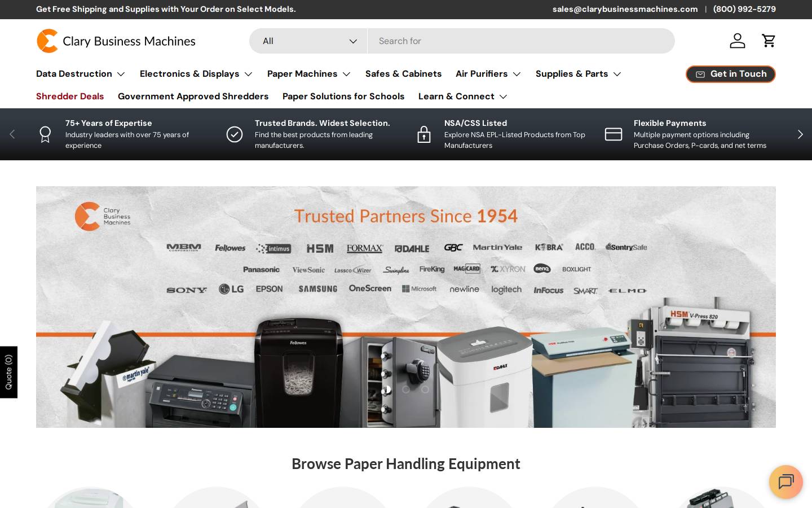812x508 pixels.
Task: Open Shredder Deals page
Action: coord(70,97)
